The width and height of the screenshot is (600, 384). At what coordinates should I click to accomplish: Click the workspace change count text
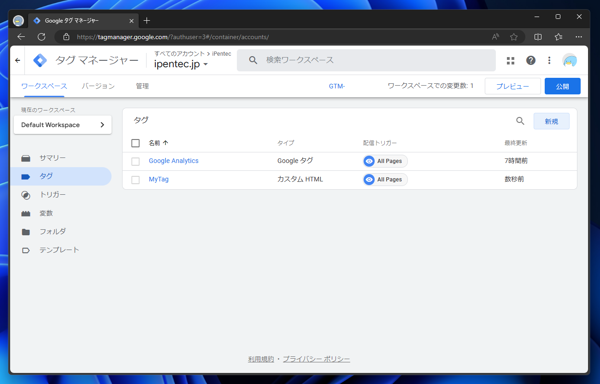[430, 86]
